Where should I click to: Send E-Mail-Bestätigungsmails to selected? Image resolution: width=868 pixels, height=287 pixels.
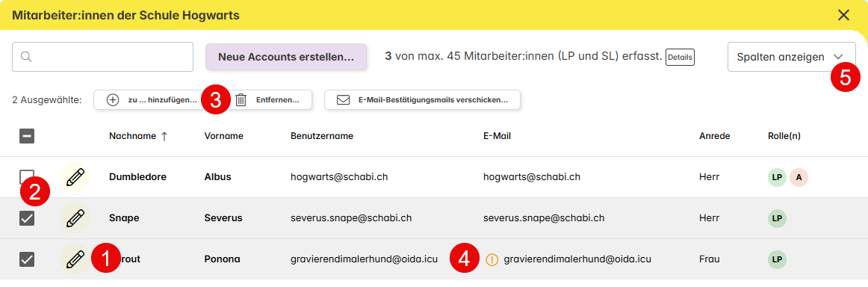click(x=422, y=100)
